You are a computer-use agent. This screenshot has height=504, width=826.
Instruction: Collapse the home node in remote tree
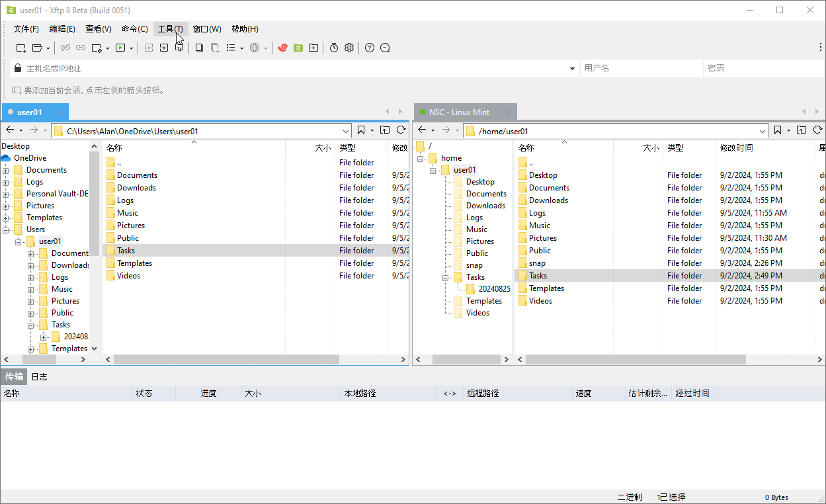421,158
